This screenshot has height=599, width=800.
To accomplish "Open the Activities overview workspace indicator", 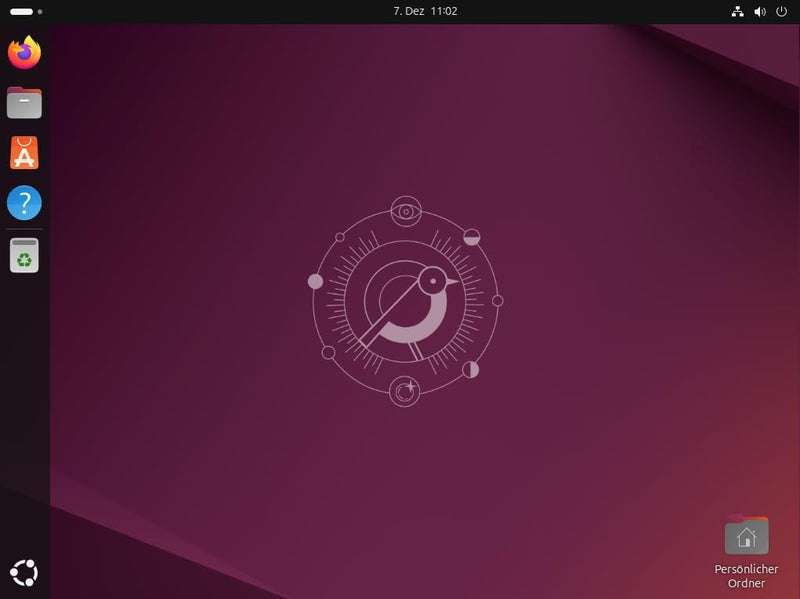I will pyautogui.click(x=26, y=11).
